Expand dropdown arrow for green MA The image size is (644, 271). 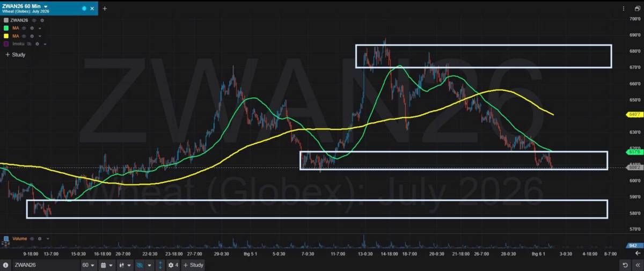click(x=39, y=28)
